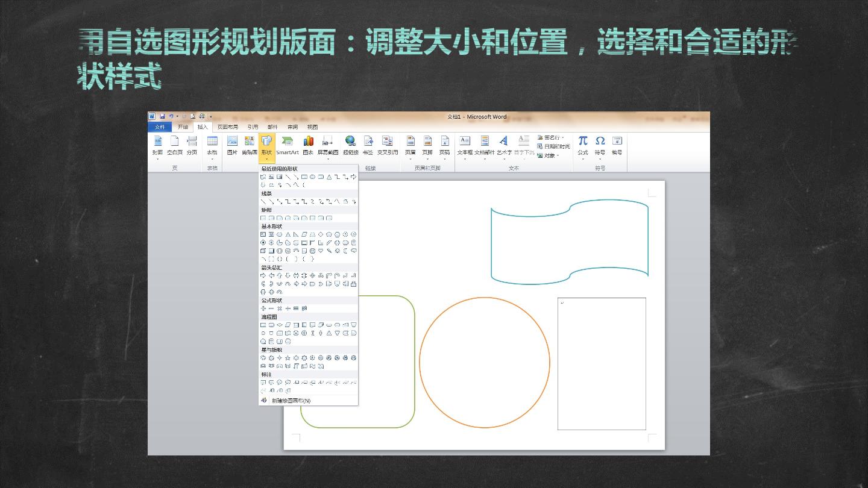The height and width of the screenshot is (488, 868).
Task: Select the green rounded rectangle shape
Action: [358, 362]
